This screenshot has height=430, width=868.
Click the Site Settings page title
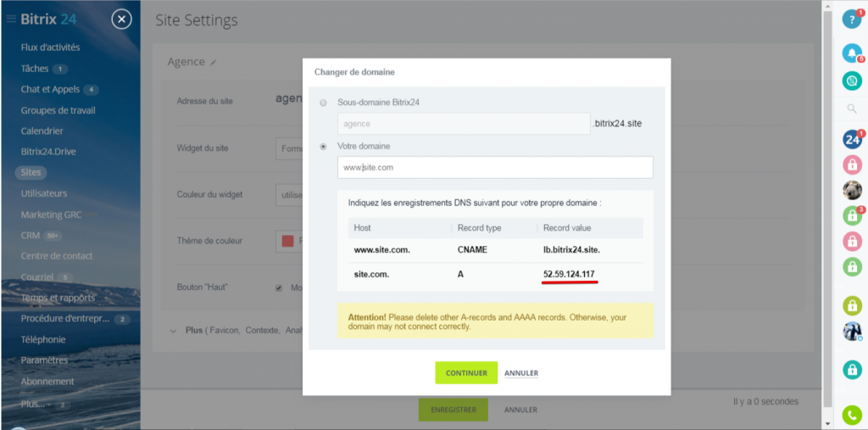[x=197, y=20]
